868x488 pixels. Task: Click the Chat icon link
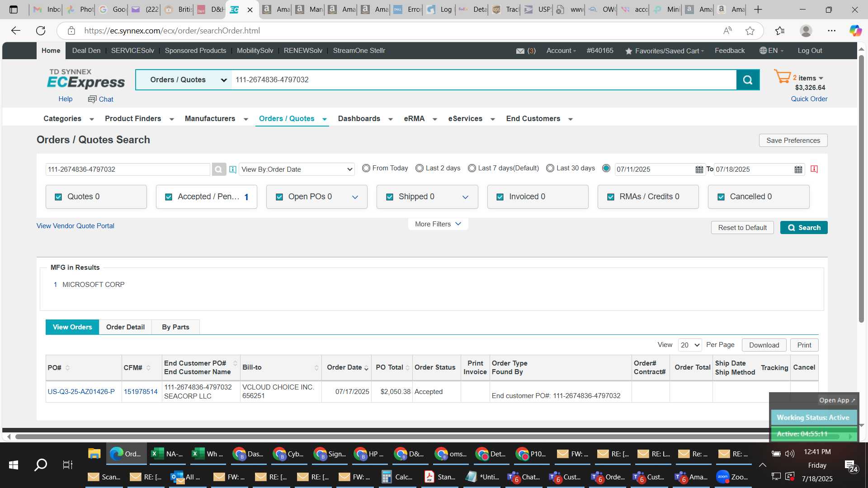100,99
